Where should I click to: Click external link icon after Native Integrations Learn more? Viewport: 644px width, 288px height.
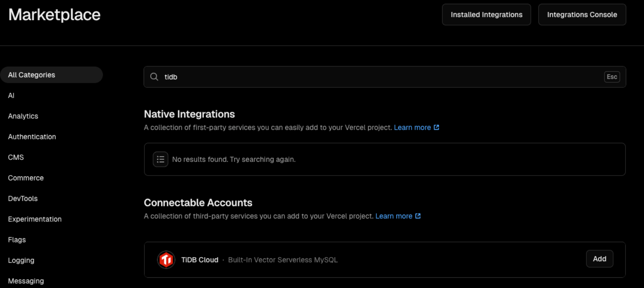pyautogui.click(x=437, y=127)
